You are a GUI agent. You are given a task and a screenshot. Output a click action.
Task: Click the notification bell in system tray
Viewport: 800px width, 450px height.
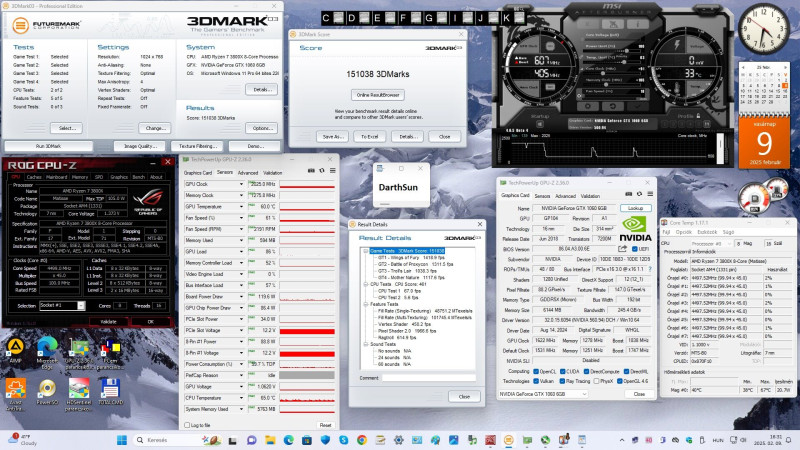point(788,440)
